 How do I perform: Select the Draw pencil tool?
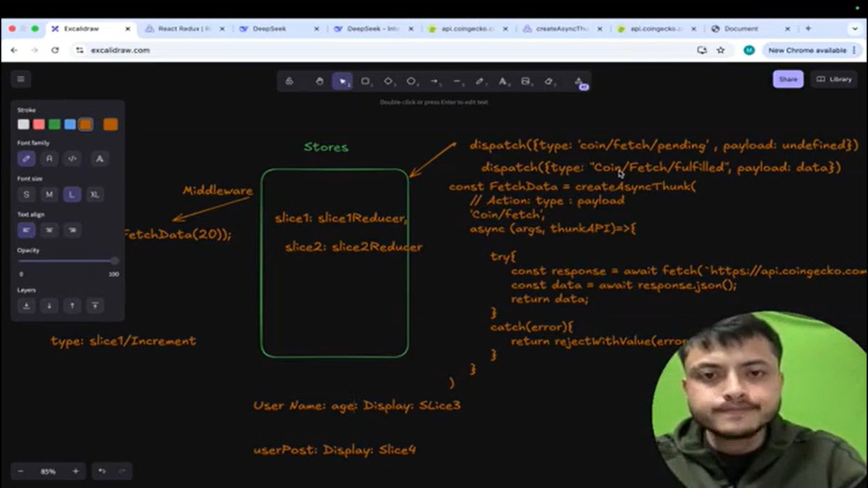click(480, 81)
